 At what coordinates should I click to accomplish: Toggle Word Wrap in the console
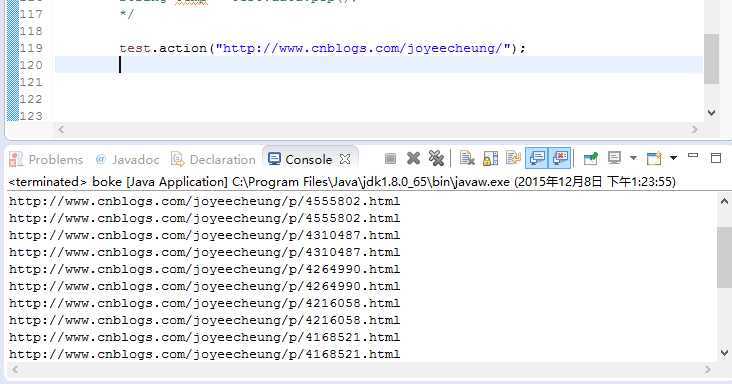tap(513, 159)
